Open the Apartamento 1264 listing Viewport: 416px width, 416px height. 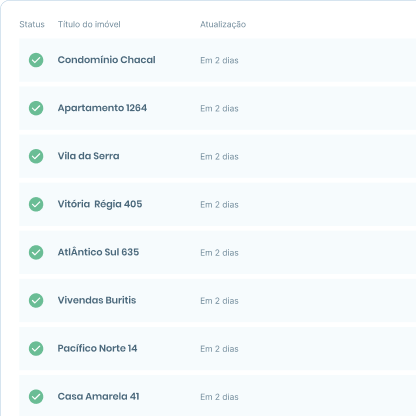coord(102,108)
